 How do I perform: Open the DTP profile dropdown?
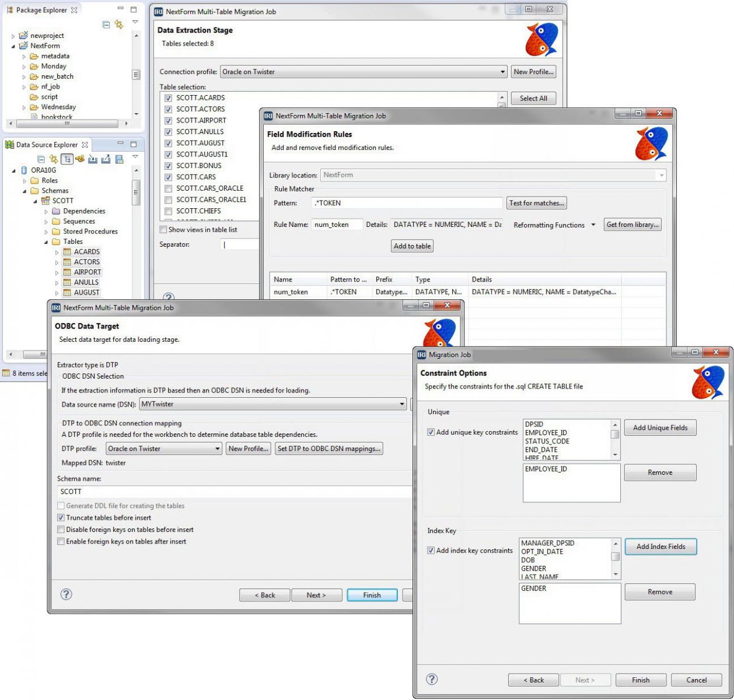[x=217, y=449]
